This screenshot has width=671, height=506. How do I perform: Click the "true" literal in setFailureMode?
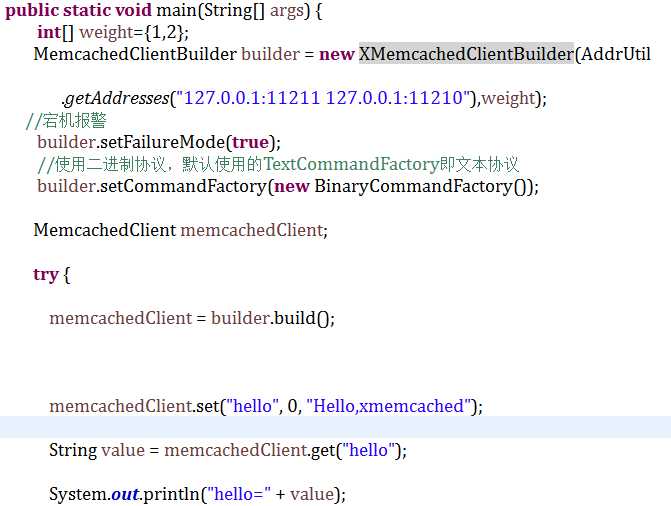[x=250, y=143]
